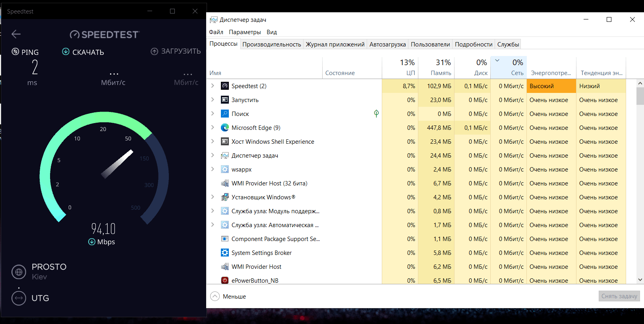Image resolution: width=644 pixels, height=324 pixels.
Task: Click the Высокий energy cell for Speedtest
Action: click(x=551, y=86)
